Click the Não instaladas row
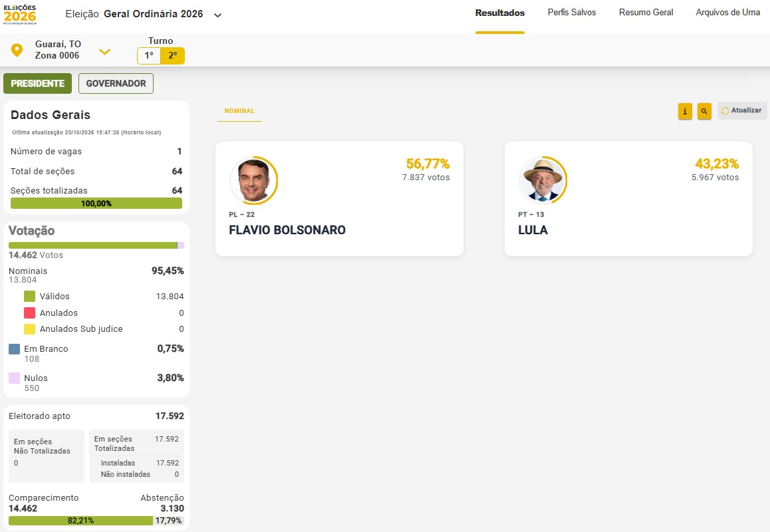Viewport: 770px width, 532px height. [140, 474]
